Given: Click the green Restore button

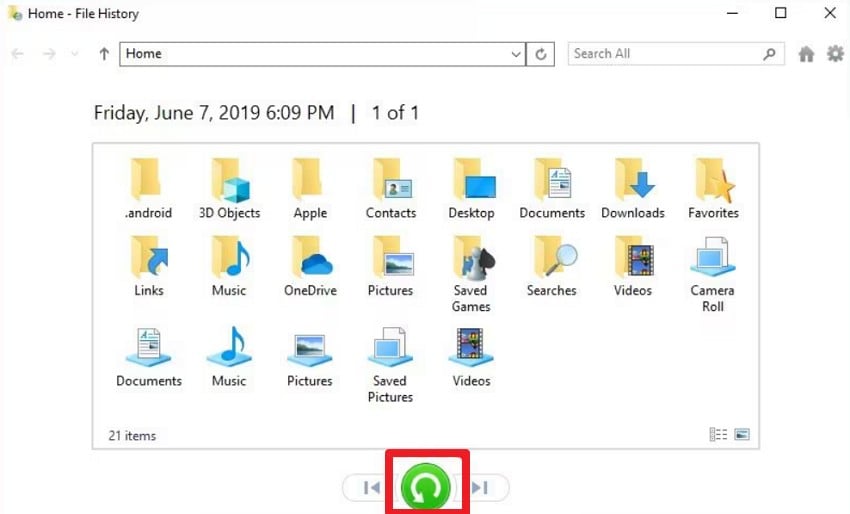Looking at the screenshot, I should pyautogui.click(x=426, y=487).
